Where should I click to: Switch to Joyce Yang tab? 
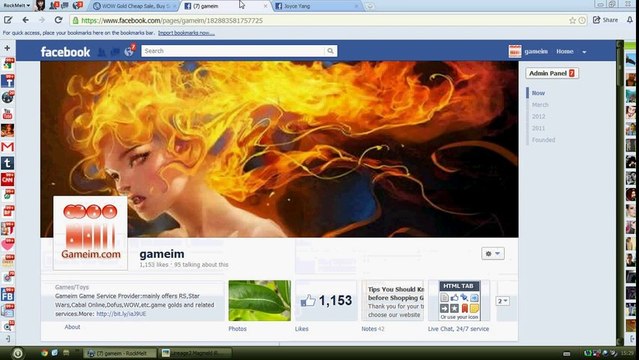click(316, 6)
